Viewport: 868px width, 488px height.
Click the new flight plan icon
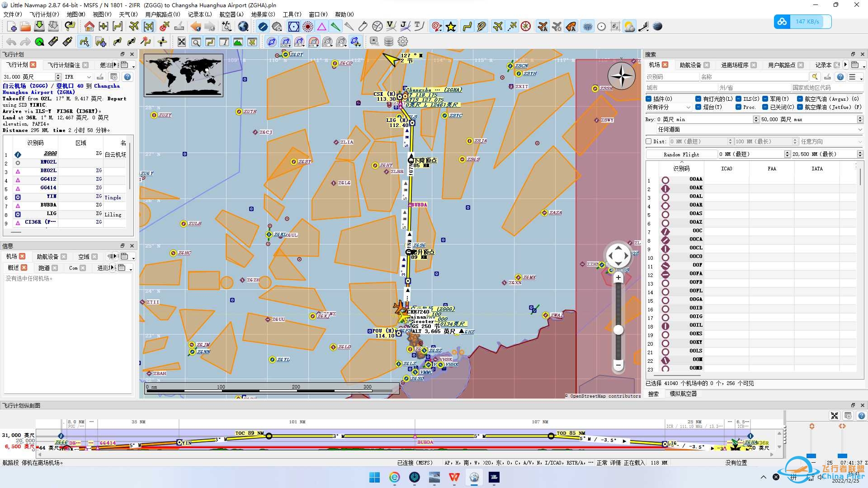pyautogui.click(x=12, y=27)
